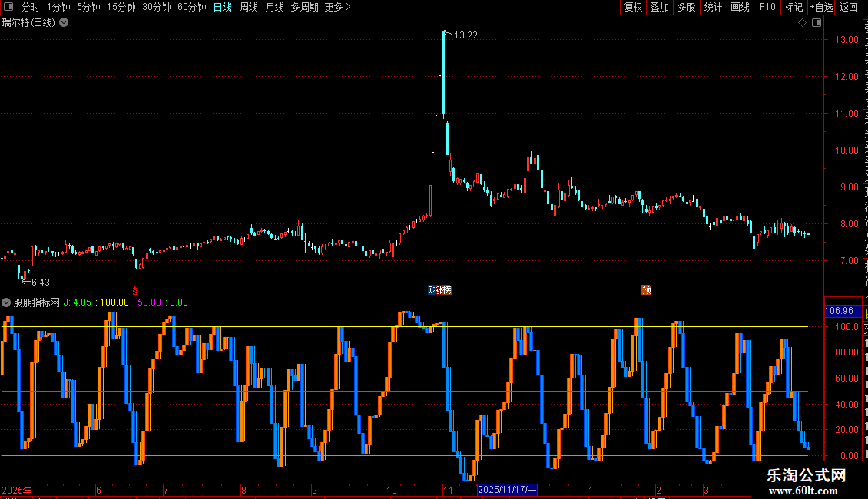
Task: Open the 复权 adjustment option
Action: point(633,7)
